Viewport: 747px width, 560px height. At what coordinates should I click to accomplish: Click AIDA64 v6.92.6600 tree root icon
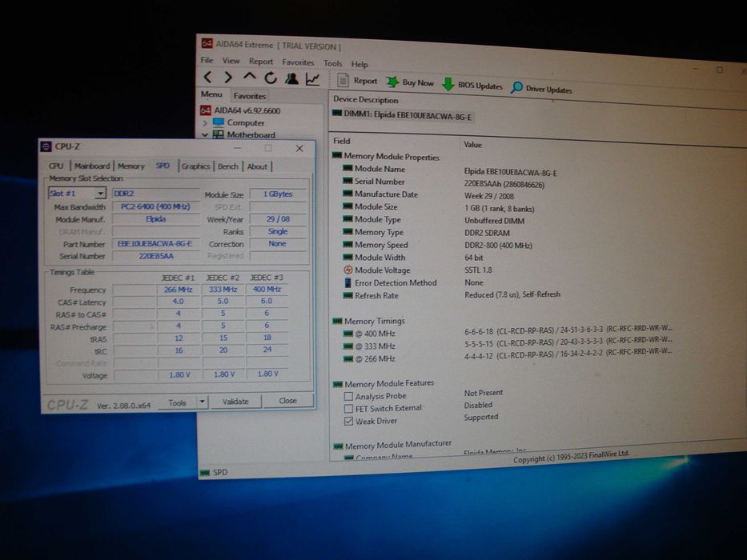[x=205, y=110]
